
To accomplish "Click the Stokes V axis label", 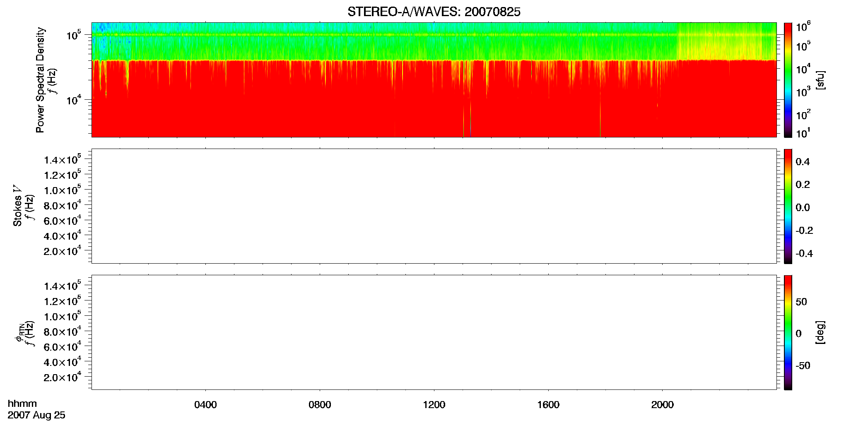I will point(17,206).
